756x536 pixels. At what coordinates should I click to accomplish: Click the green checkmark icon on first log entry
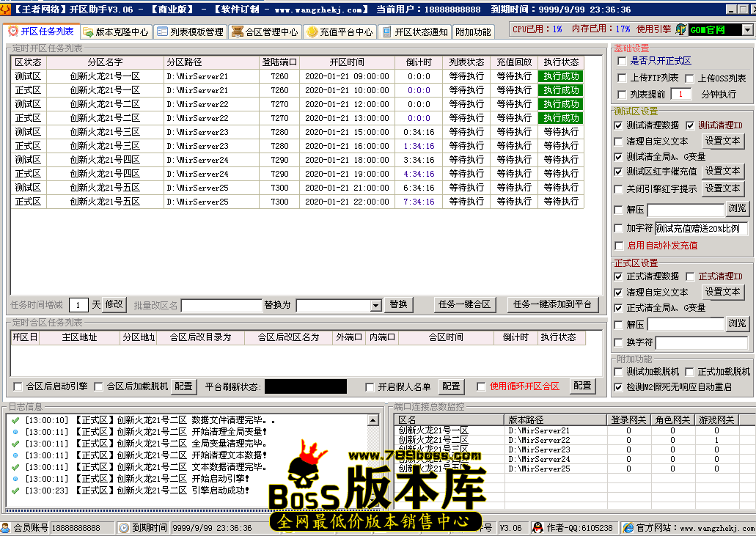[14, 419]
